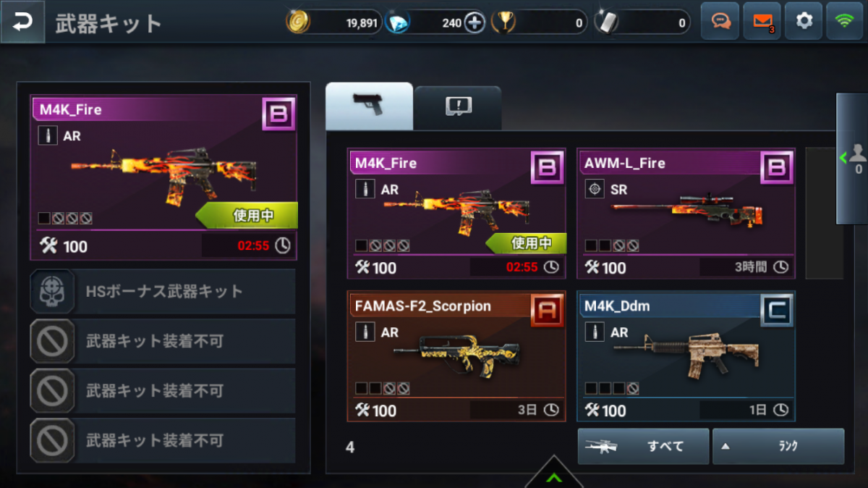Expand the bottom green chevron panel
This screenshot has width=868, height=488.
554,474
